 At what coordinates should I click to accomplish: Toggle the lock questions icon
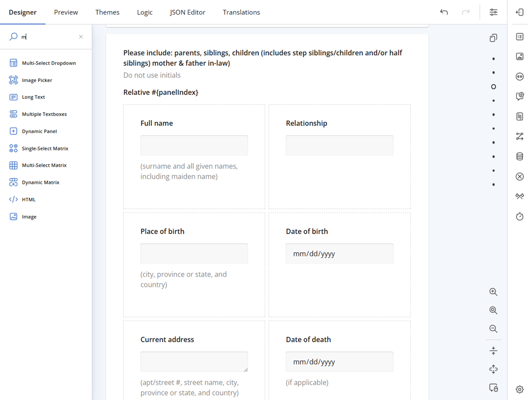coord(493,388)
